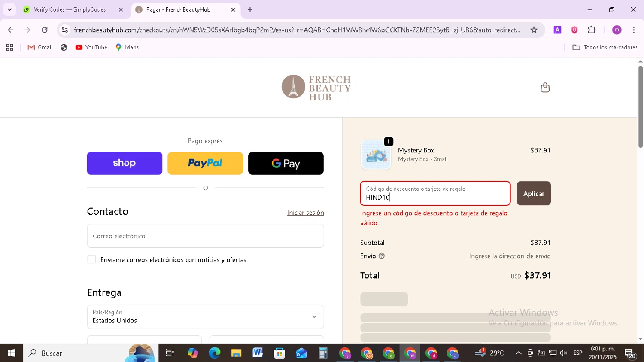Open the Gmail bookmark
Screen dimensions: 644x362
click(40, 47)
